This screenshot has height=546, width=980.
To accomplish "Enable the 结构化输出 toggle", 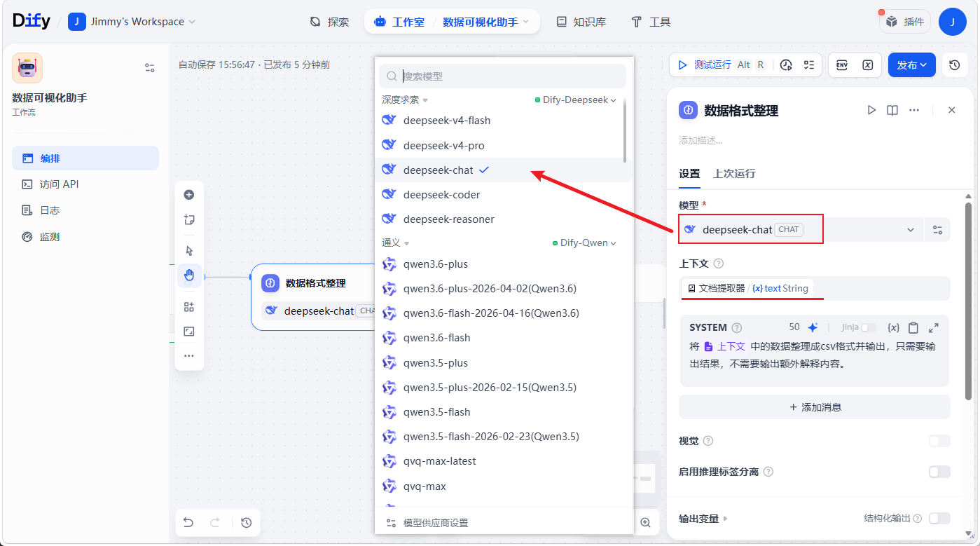I will (x=939, y=519).
